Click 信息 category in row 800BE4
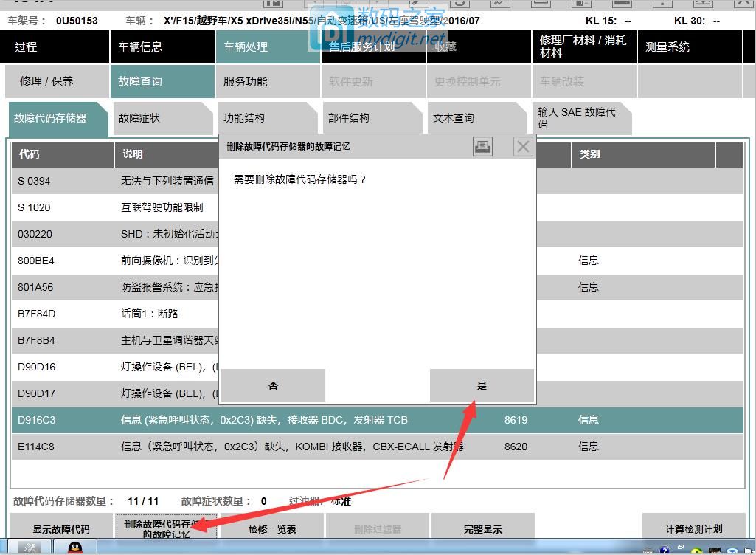Image resolution: width=756 pixels, height=555 pixels. (x=589, y=261)
